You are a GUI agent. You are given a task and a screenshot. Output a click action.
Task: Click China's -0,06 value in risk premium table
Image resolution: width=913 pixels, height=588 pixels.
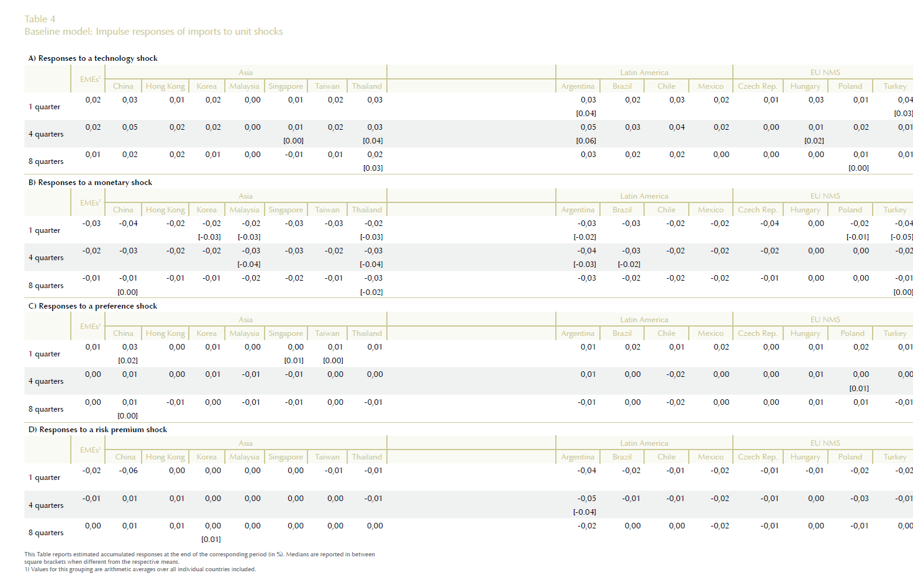coord(129,471)
